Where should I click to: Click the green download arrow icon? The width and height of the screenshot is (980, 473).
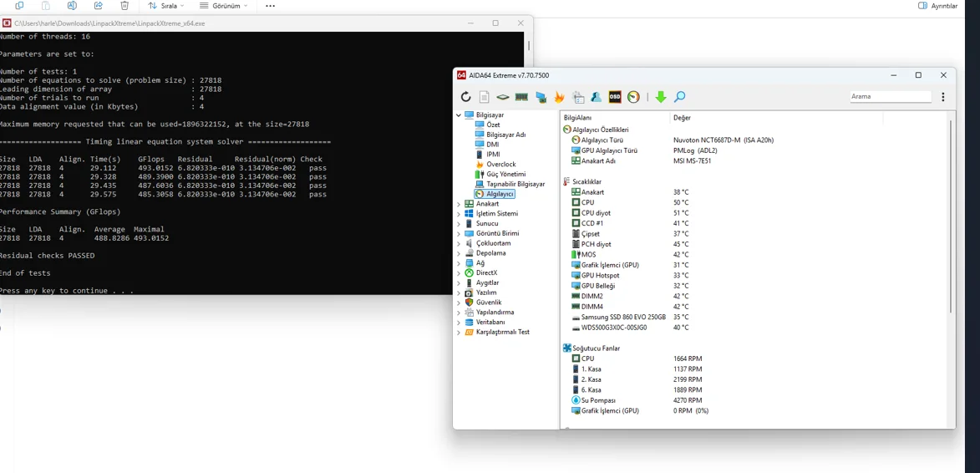pos(661,97)
